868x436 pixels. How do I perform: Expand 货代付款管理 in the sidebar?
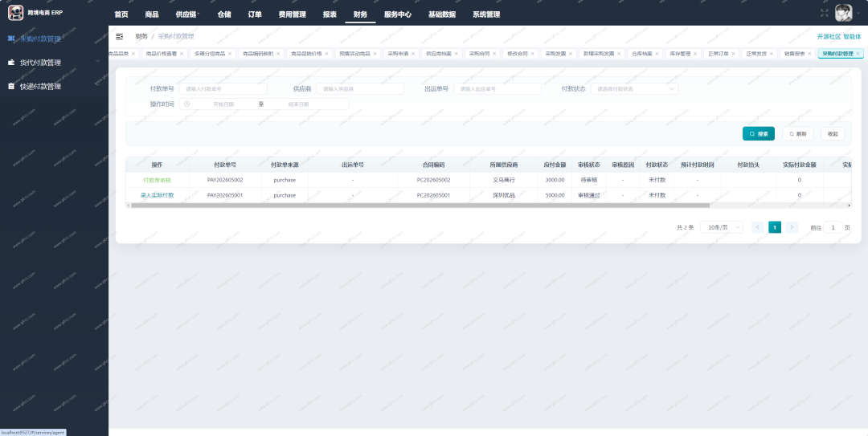(x=55, y=63)
